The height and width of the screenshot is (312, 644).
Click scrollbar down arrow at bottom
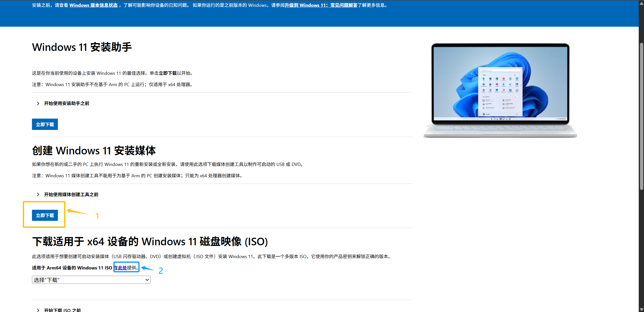coord(641,309)
